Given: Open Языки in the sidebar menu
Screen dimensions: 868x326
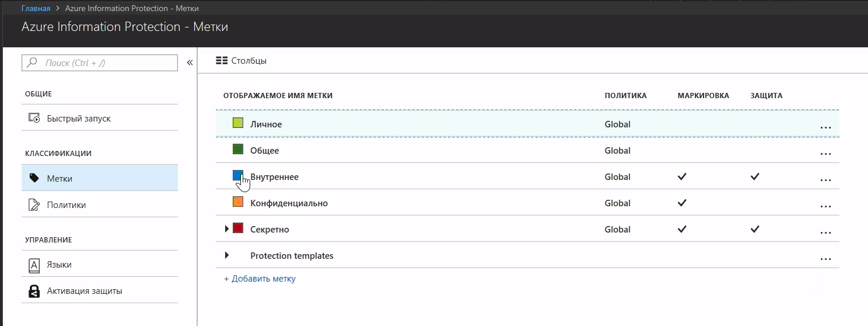Looking at the screenshot, I should (x=60, y=265).
